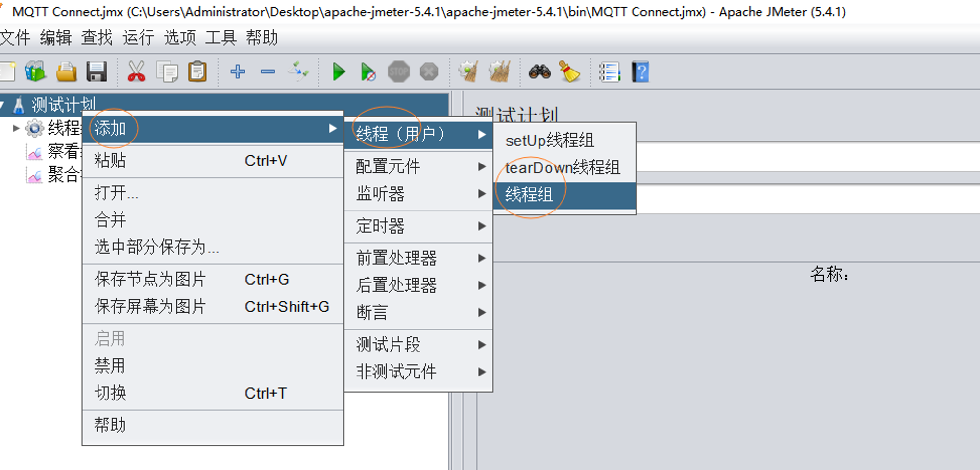Expand 定时器 submenu
The image size is (980, 470).
pyautogui.click(x=418, y=226)
